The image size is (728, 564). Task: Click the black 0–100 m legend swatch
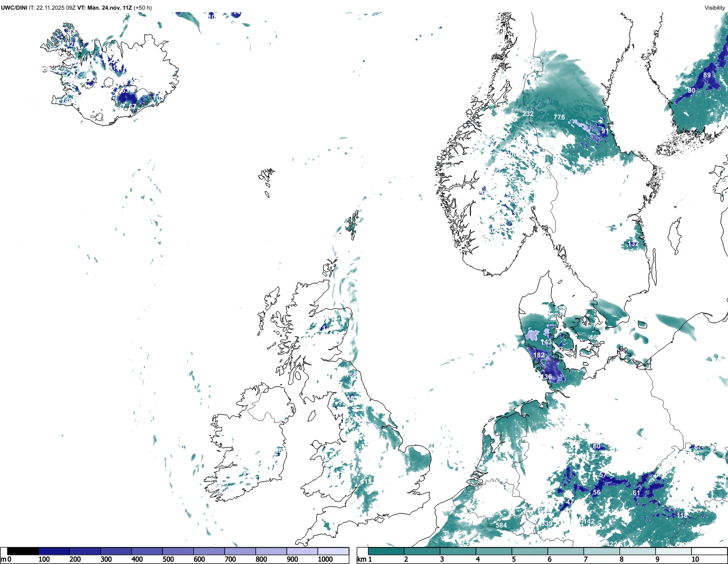coord(23,551)
